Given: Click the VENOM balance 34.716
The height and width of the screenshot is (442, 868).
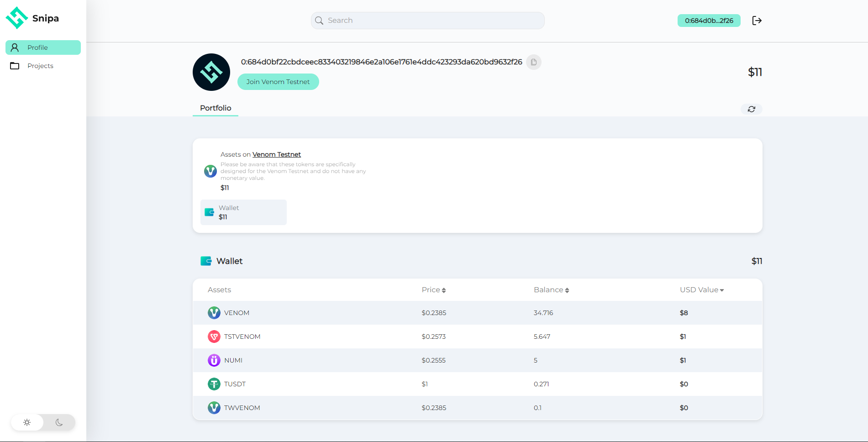Looking at the screenshot, I should (x=543, y=313).
